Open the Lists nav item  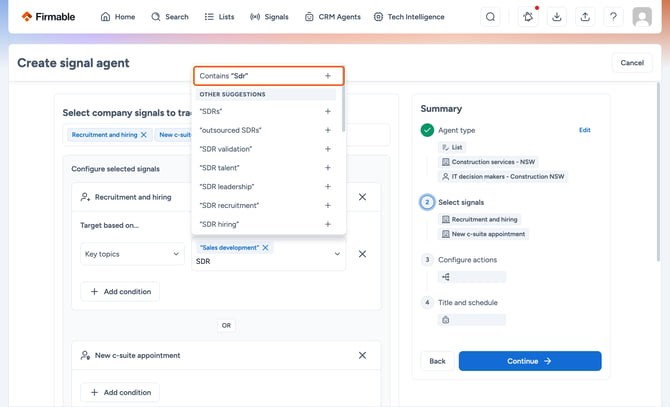(219, 17)
